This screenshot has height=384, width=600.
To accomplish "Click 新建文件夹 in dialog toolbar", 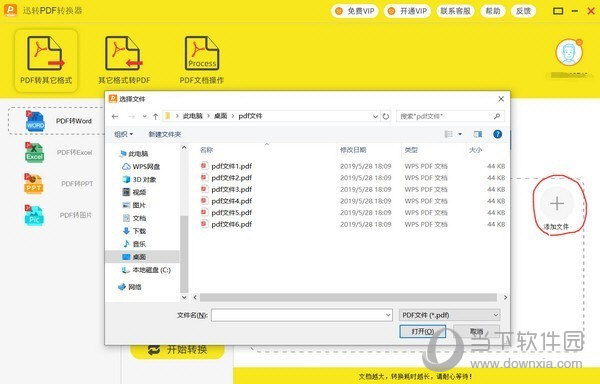I will [x=165, y=134].
